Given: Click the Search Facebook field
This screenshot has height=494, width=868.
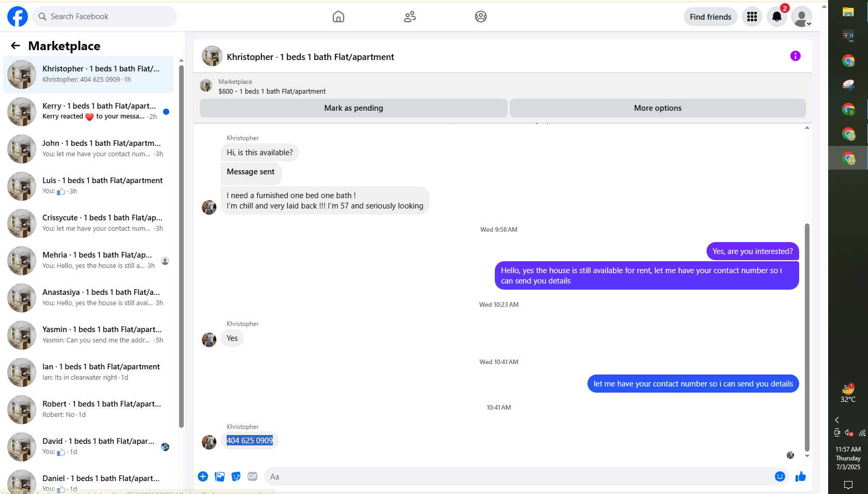Looking at the screenshot, I should tap(105, 17).
